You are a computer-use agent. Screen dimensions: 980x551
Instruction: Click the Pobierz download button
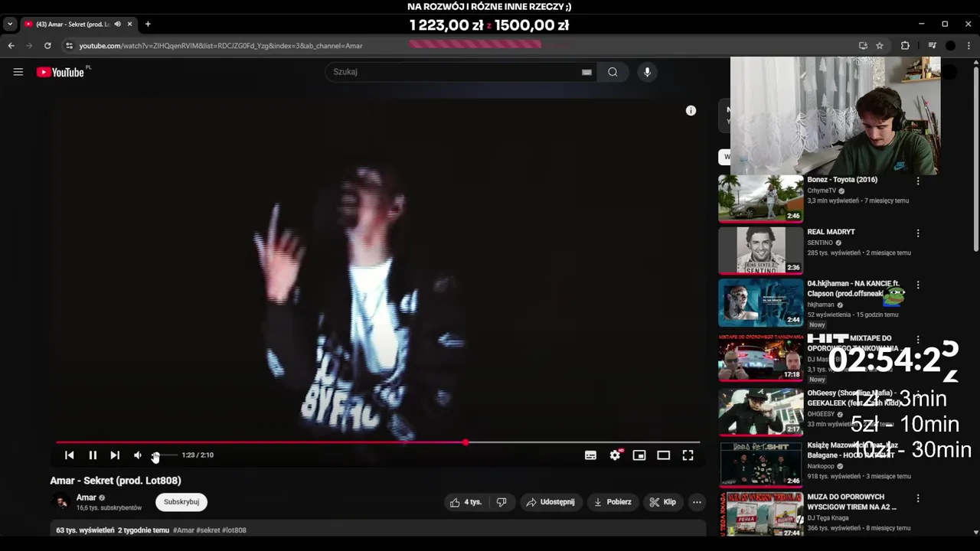click(612, 502)
